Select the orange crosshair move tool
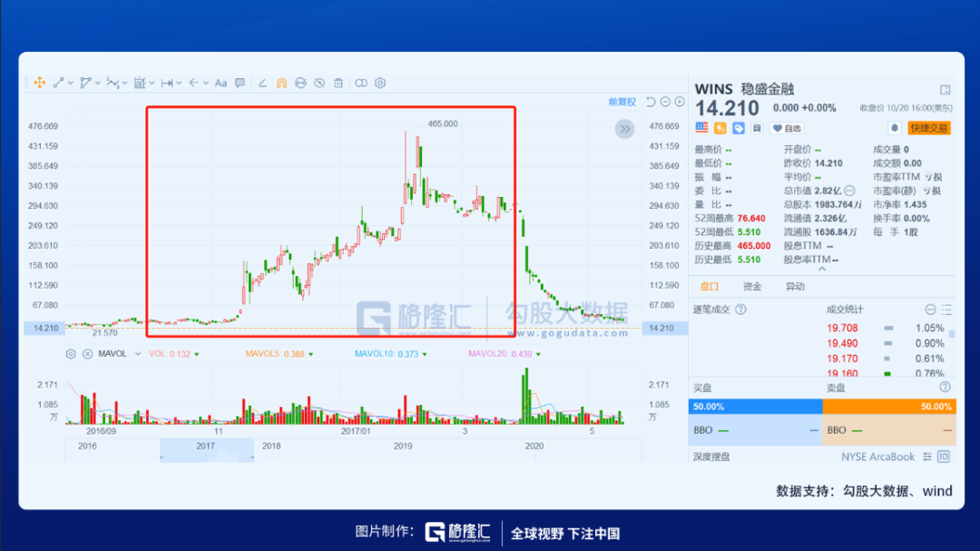The width and height of the screenshot is (980, 551). [39, 83]
